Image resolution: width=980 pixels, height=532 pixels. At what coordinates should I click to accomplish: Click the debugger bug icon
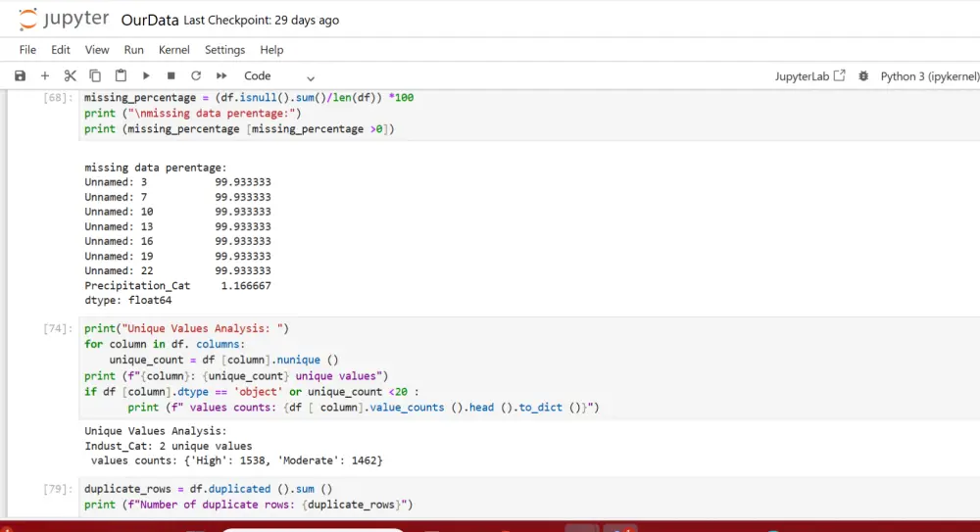pos(863,76)
